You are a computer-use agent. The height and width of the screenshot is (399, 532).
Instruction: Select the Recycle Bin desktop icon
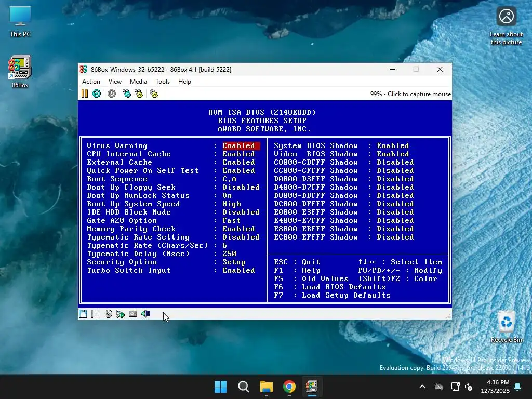[x=506, y=327]
